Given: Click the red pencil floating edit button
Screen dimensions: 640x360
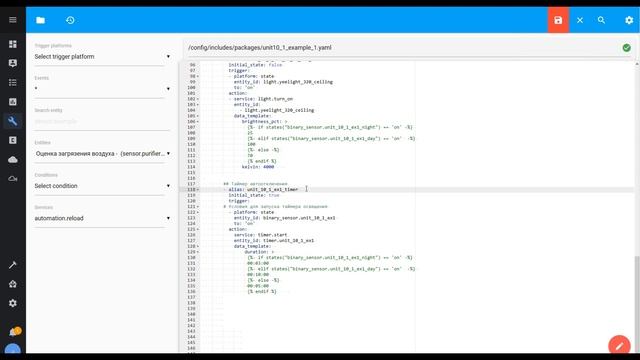Looking at the screenshot, I should click(619, 345).
